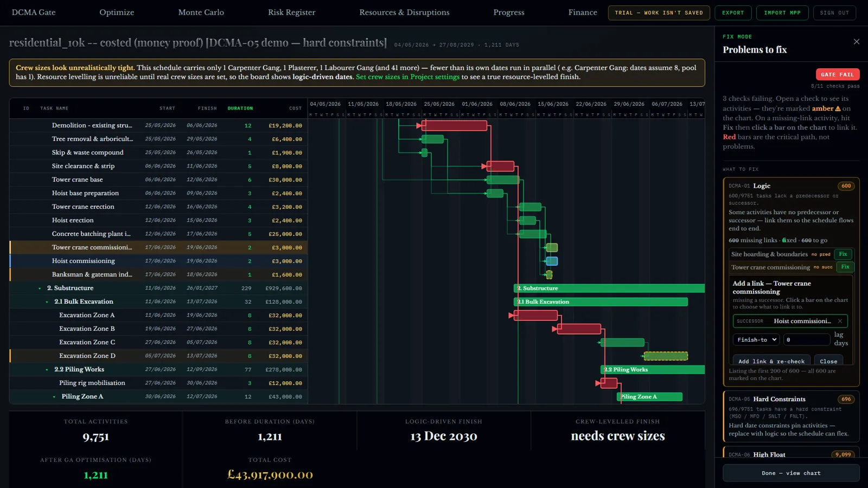Click the 2.1 Bulk Excavation summary bar
The height and width of the screenshot is (488, 868).
tap(601, 302)
